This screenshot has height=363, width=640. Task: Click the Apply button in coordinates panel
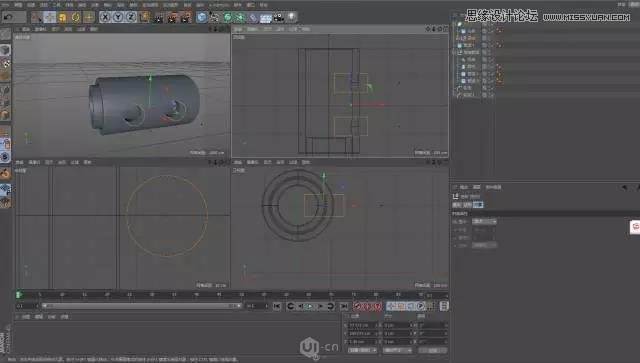[x=433, y=350]
